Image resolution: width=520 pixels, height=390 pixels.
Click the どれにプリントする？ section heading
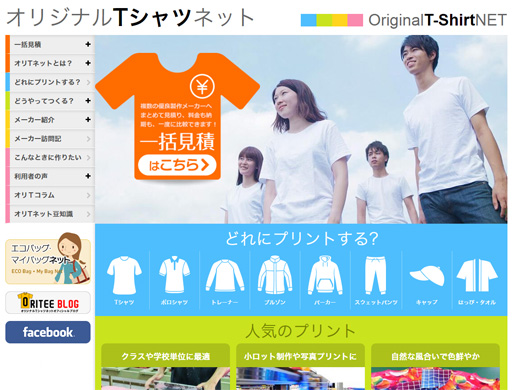302,238
